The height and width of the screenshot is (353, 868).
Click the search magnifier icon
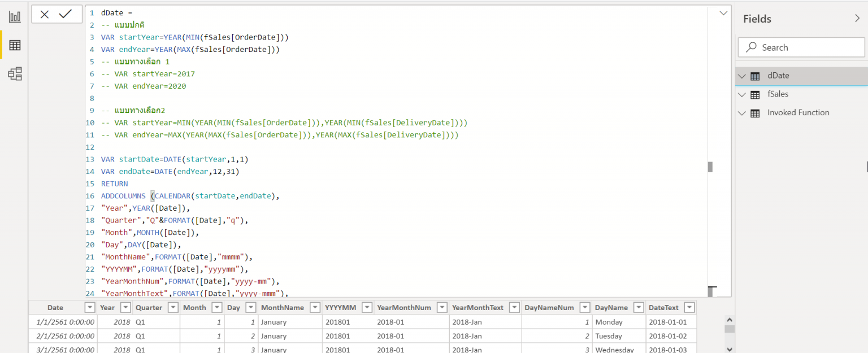click(751, 47)
